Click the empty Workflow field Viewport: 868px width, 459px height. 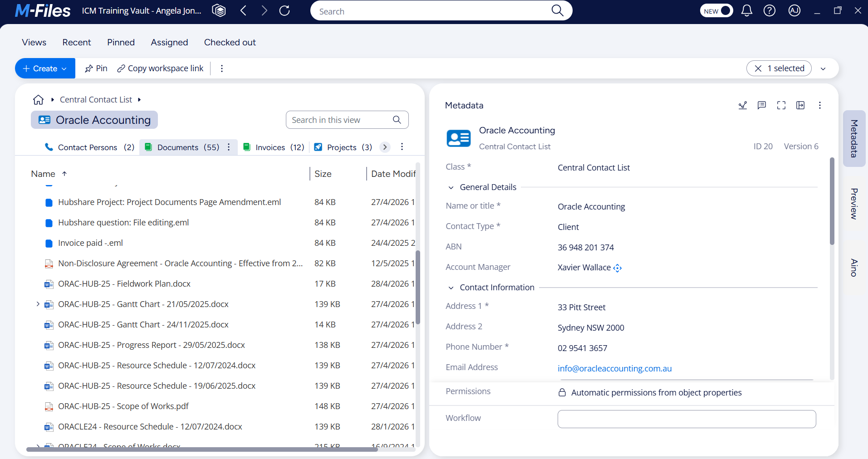[x=687, y=419]
